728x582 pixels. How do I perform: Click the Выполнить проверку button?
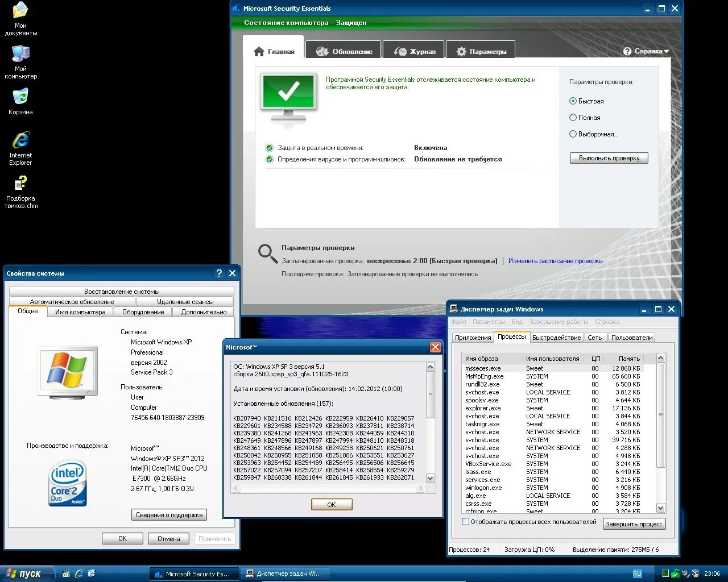click(609, 158)
